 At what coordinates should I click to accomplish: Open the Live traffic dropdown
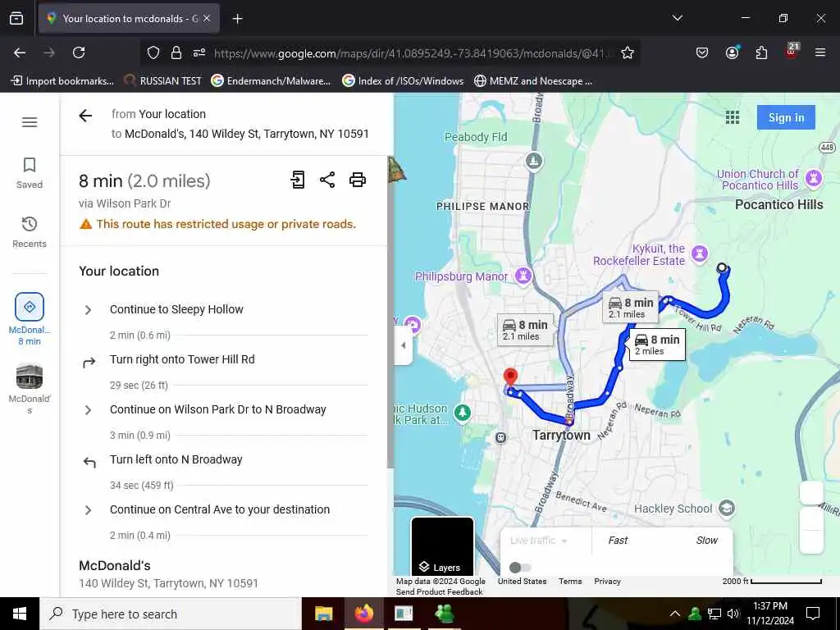click(x=538, y=541)
